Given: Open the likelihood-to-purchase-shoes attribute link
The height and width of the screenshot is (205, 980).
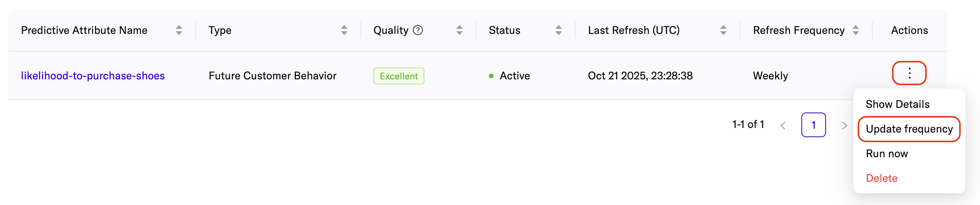Looking at the screenshot, I should [x=93, y=76].
